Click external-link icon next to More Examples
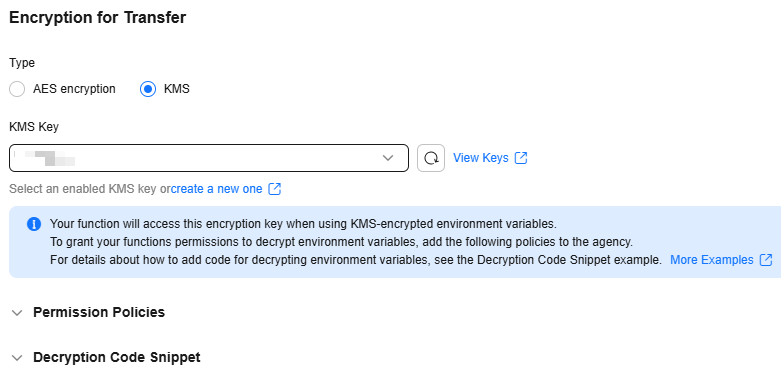The image size is (781, 388). pos(766,260)
